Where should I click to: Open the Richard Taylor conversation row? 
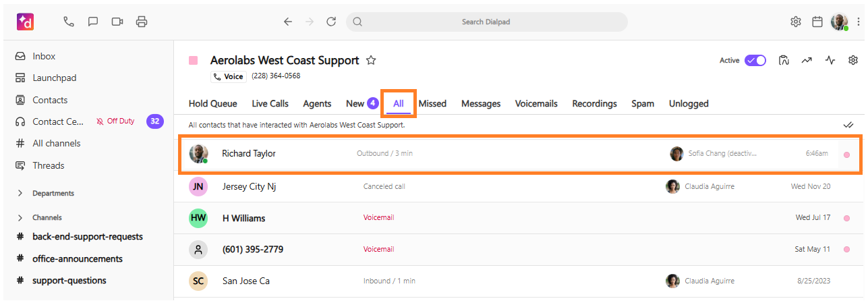[519, 154]
